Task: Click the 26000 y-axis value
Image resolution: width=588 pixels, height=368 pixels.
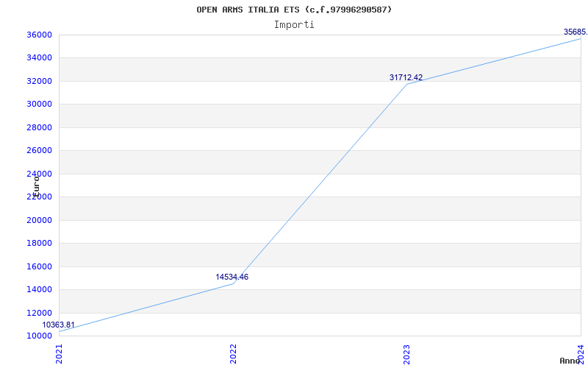Action: click(x=39, y=151)
